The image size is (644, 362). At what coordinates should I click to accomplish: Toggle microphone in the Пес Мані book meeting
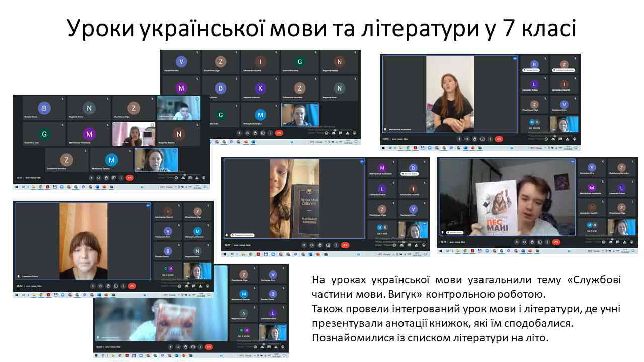[x=516, y=242]
